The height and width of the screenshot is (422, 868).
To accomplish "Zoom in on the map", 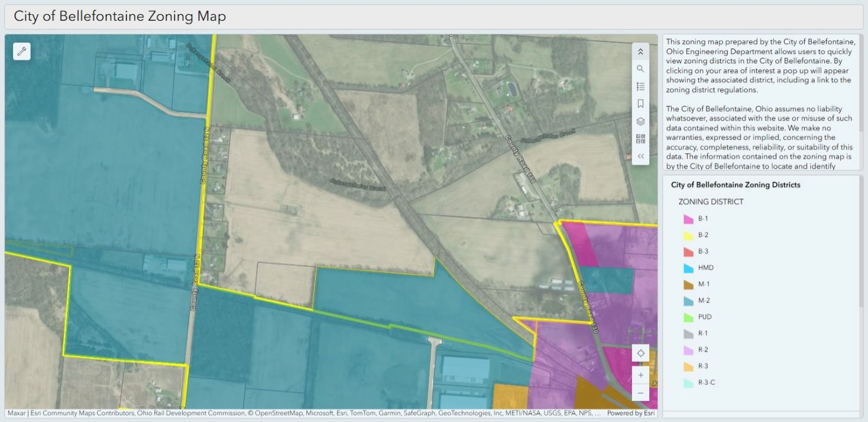I will coord(640,375).
